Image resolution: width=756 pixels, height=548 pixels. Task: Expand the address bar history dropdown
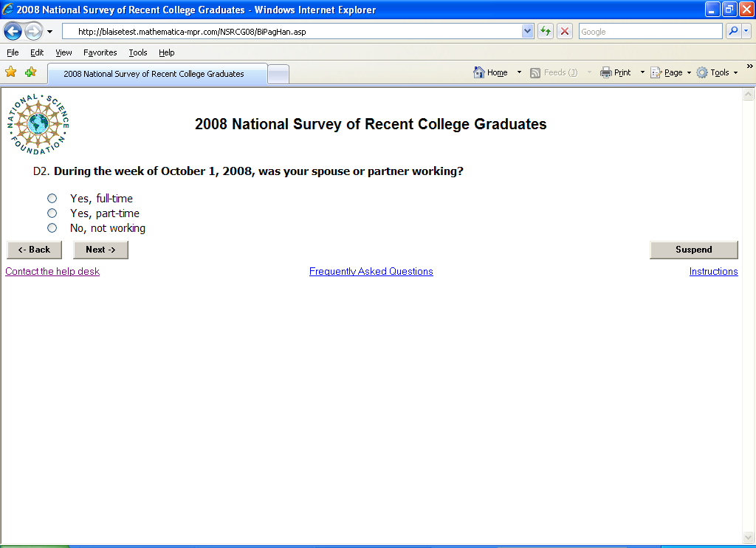[x=527, y=32]
